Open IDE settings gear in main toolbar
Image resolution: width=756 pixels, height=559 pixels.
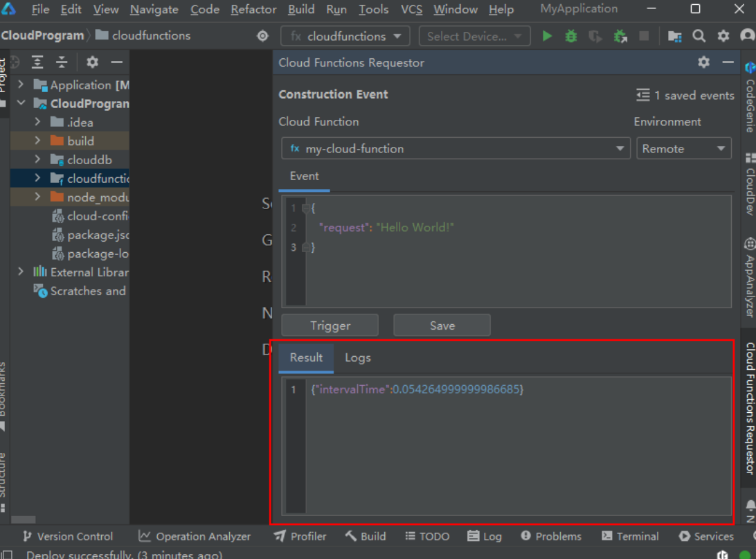[723, 36]
